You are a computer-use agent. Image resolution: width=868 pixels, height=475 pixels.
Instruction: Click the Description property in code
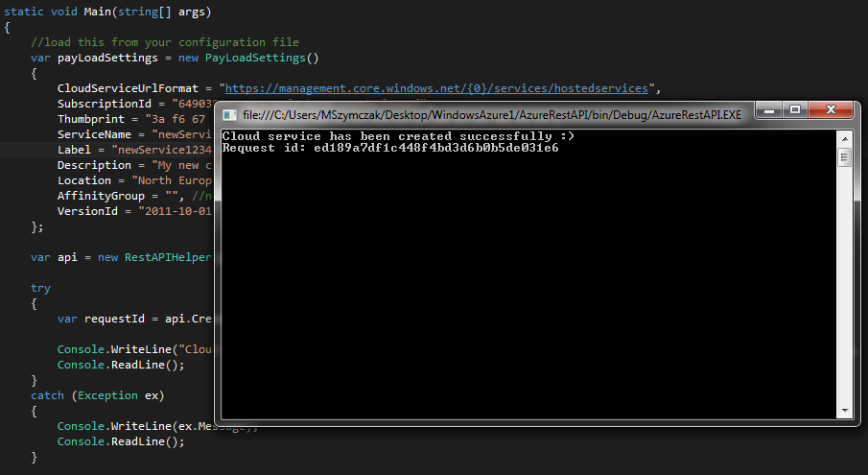click(94, 165)
